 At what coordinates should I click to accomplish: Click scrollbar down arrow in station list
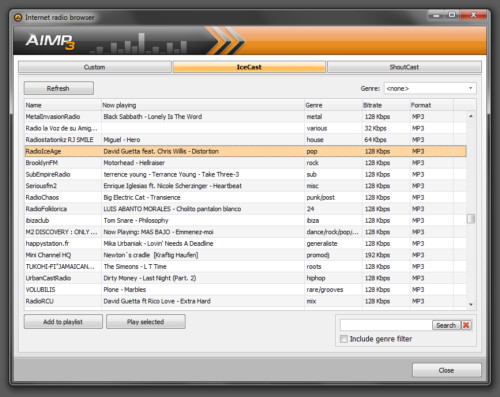click(x=471, y=304)
